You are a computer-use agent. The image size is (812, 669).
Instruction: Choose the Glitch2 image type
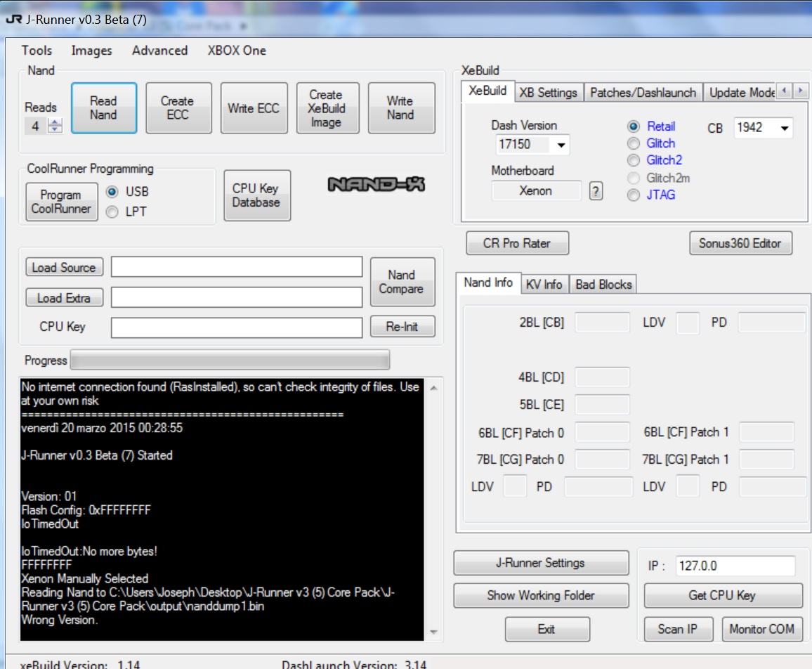tap(633, 160)
